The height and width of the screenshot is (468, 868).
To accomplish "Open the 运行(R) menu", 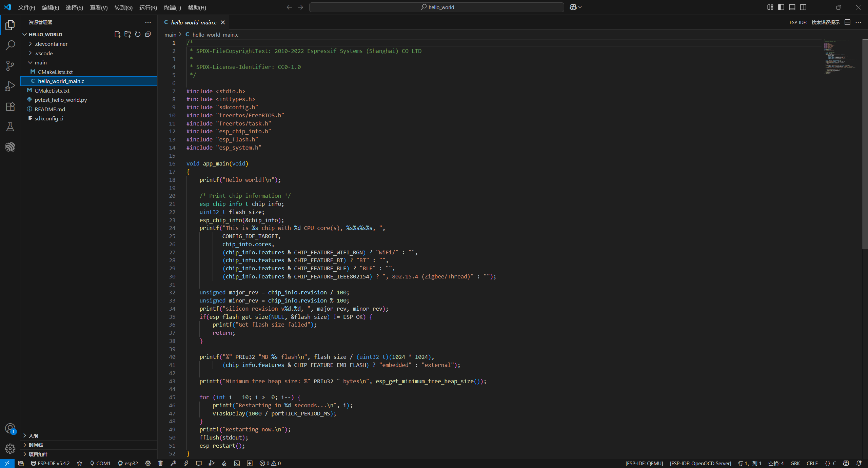I will [x=148, y=7].
